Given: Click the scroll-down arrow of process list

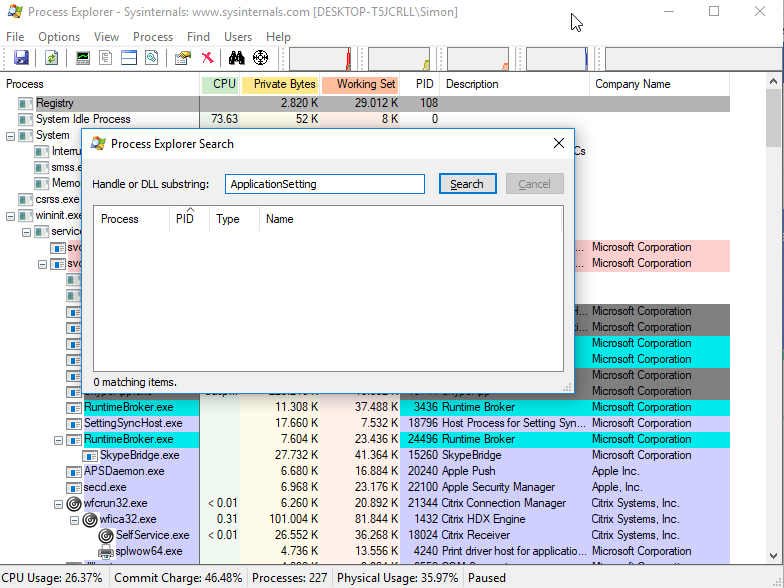Looking at the screenshot, I should click(774, 555).
